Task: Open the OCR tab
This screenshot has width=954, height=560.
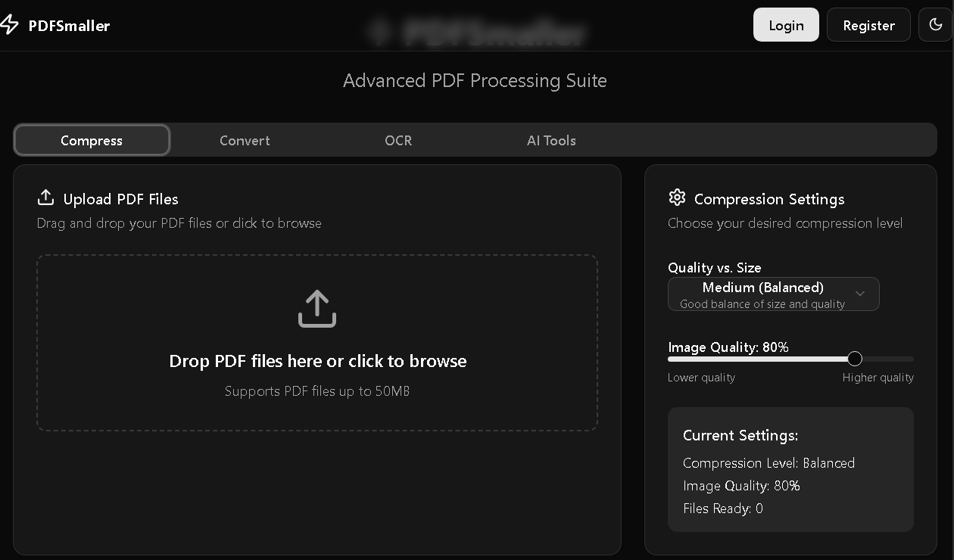Action: tap(398, 140)
